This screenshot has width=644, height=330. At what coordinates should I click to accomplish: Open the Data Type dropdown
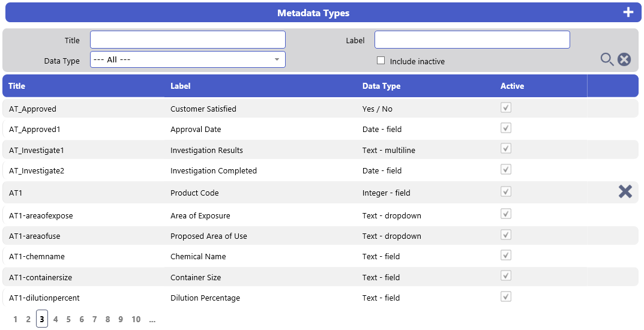[188, 59]
